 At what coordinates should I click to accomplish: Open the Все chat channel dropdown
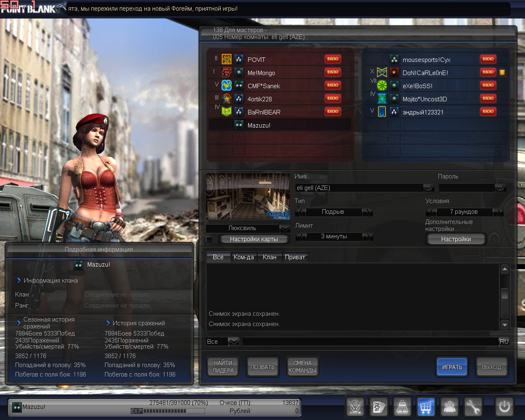(x=233, y=341)
